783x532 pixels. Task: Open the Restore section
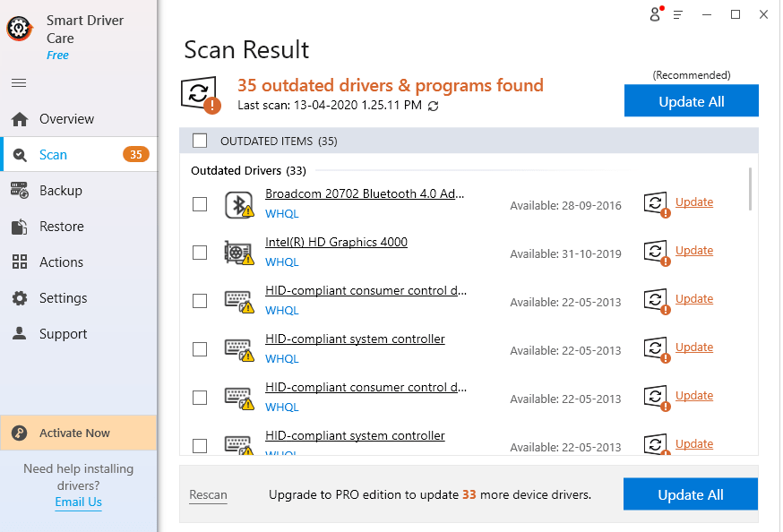pyautogui.click(x=79, y=227)
